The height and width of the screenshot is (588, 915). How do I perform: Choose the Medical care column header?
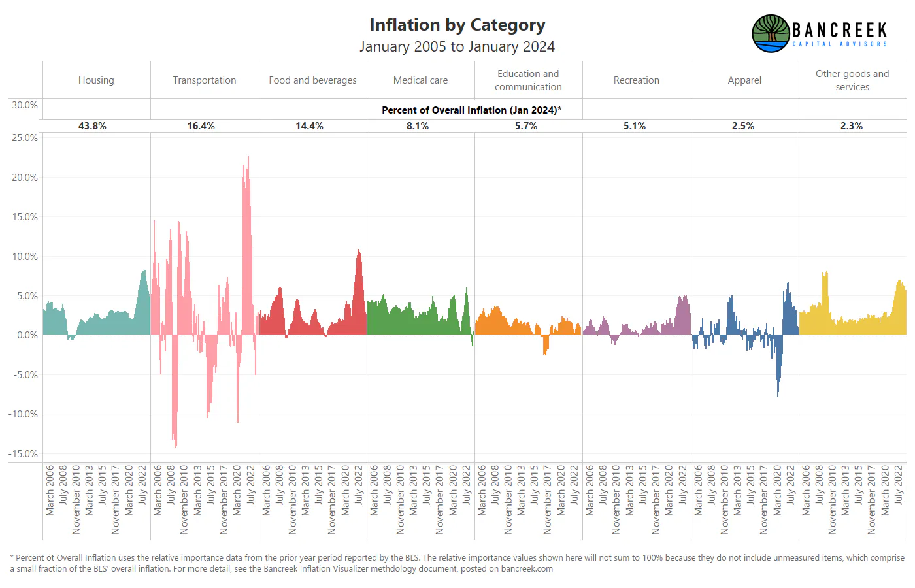point(420,80)
